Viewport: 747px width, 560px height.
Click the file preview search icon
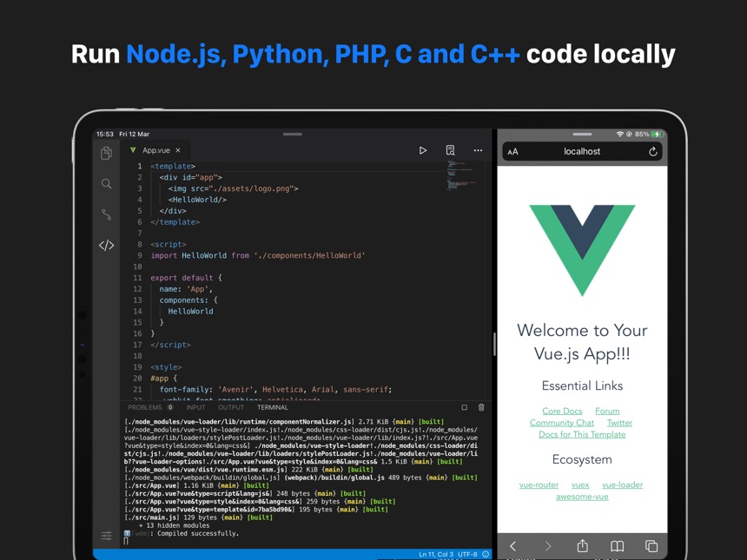point(450,150)
